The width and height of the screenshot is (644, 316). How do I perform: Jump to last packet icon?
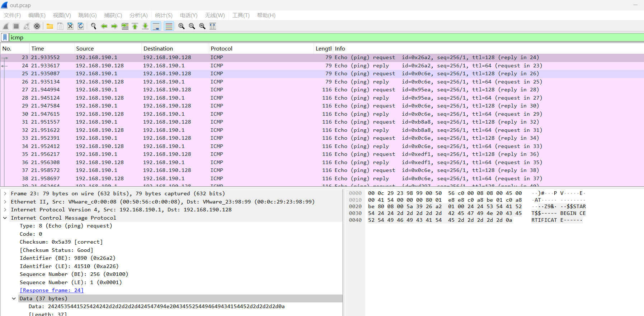click(x=145, y=26)
